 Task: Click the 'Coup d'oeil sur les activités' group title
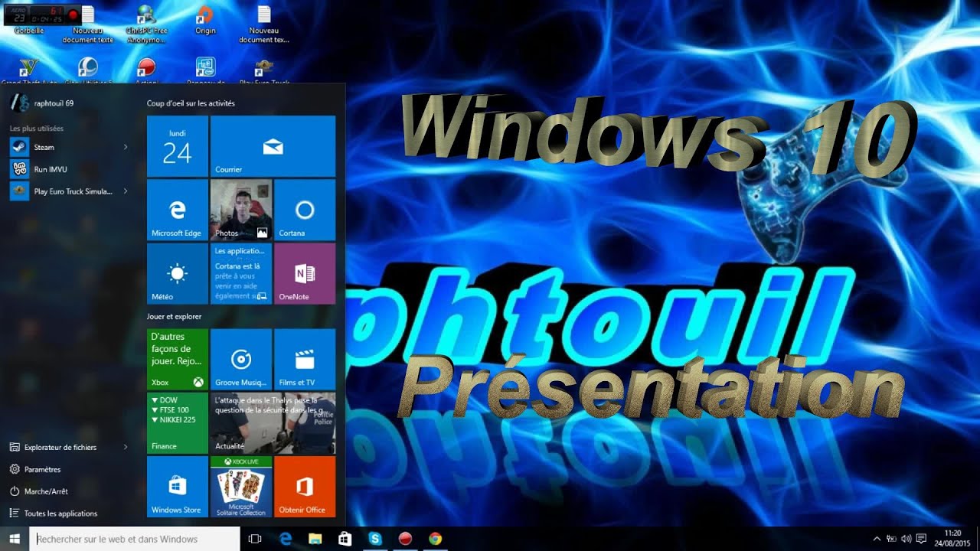click(x=191, y=103)
